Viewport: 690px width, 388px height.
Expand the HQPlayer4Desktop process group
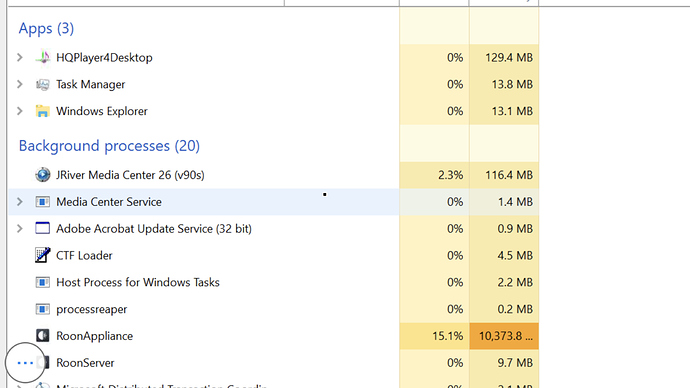tap(20, 58)
